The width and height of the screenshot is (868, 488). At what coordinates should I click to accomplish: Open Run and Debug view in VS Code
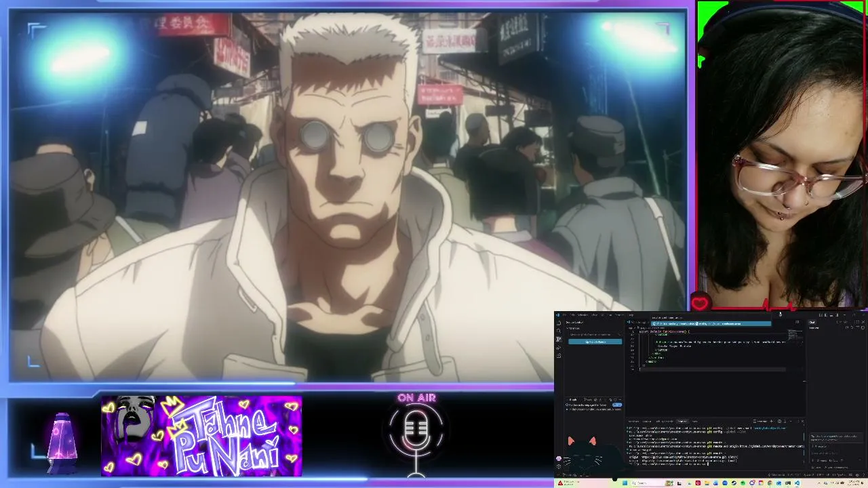point(559,347)
